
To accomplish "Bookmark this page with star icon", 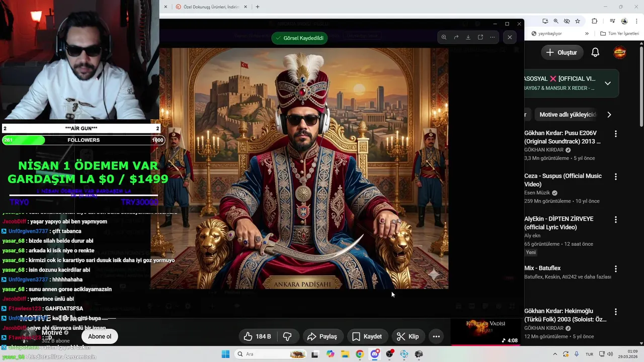I will point(578,21).
